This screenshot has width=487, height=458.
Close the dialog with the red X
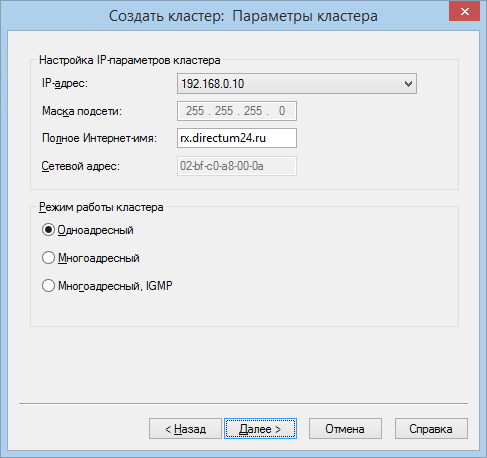click(464, 11)
